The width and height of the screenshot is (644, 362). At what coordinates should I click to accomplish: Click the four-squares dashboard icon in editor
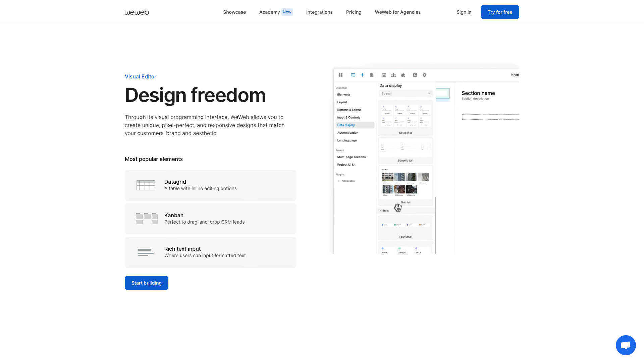point(341,75)
